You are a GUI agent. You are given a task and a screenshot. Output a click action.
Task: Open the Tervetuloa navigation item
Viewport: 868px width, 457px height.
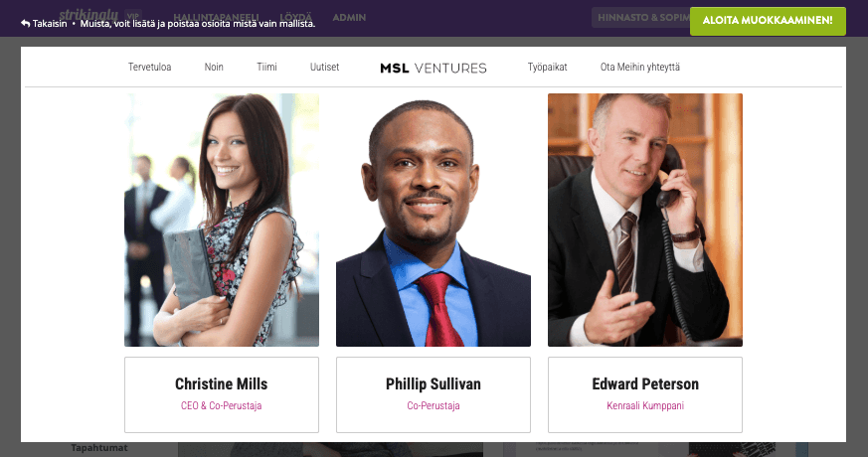pos(149,67)
